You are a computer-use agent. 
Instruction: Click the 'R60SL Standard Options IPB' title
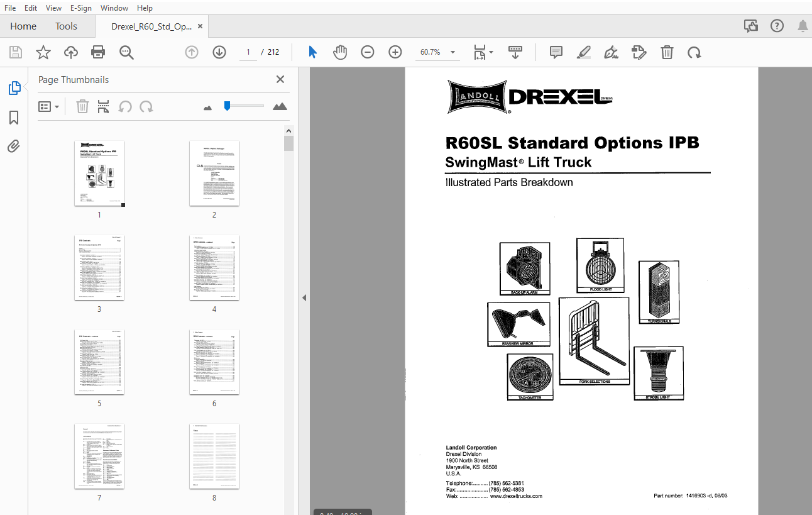click(572, 143)
